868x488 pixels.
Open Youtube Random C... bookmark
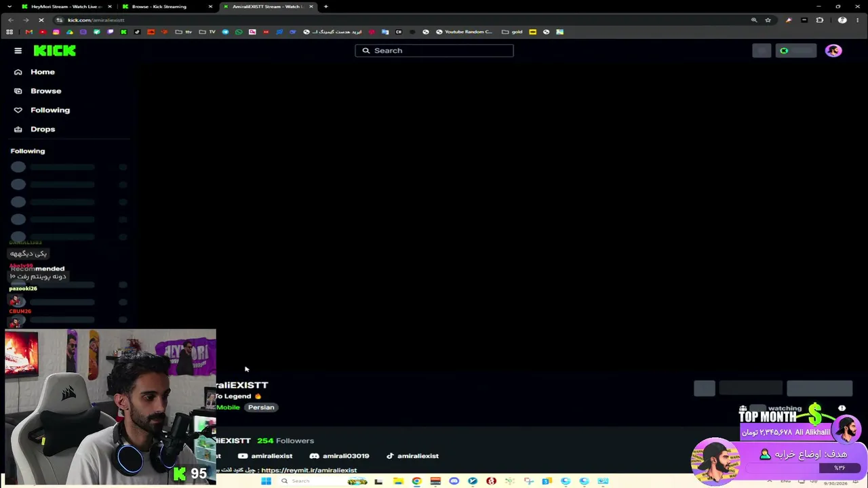pyautogui.click(x=465, y=32)
